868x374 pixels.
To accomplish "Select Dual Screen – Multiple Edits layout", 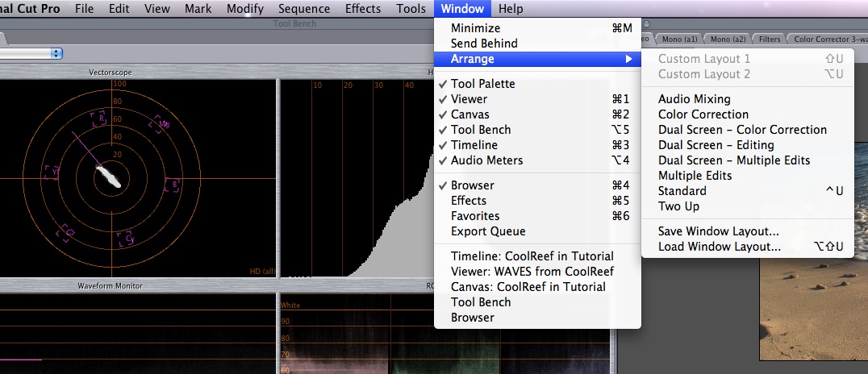I will (x=747, y=160).
